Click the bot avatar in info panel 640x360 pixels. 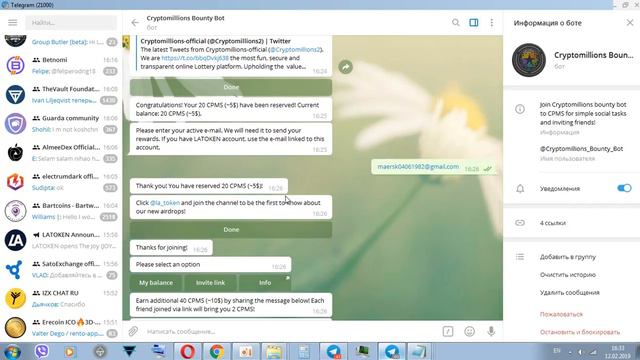(x=529, y=60)
